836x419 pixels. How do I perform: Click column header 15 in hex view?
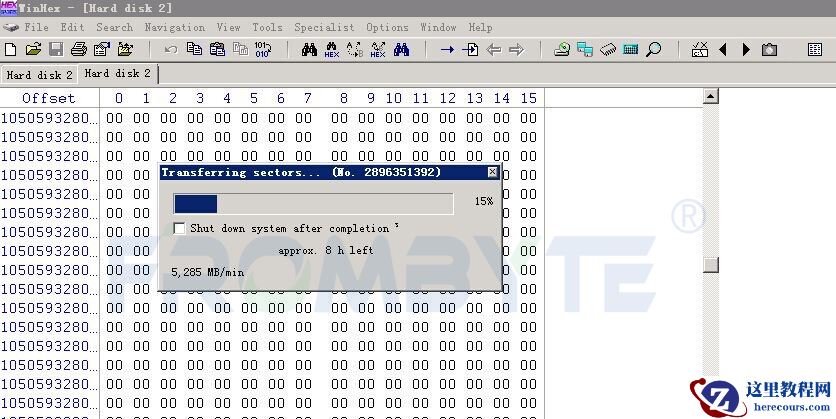click(528, 98)
